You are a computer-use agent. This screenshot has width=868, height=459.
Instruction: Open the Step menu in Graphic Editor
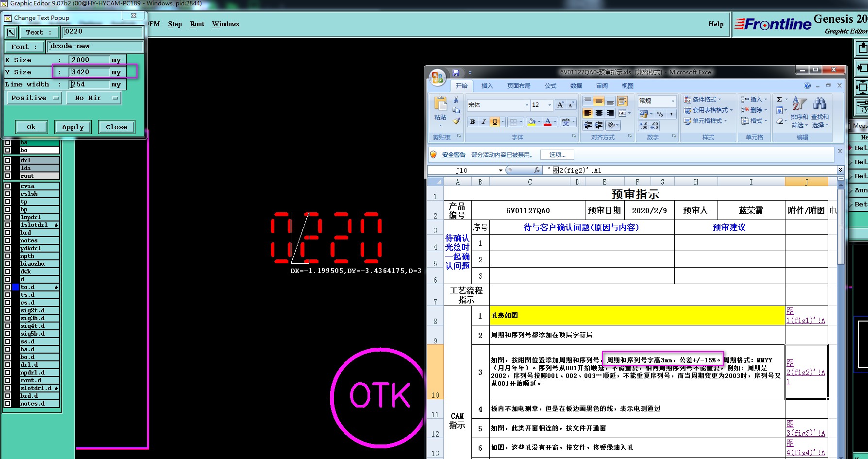(x=175, y=24)
